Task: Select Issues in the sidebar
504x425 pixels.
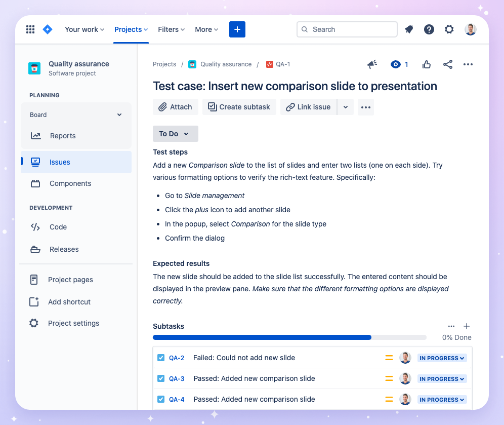Action: point(76,162)
